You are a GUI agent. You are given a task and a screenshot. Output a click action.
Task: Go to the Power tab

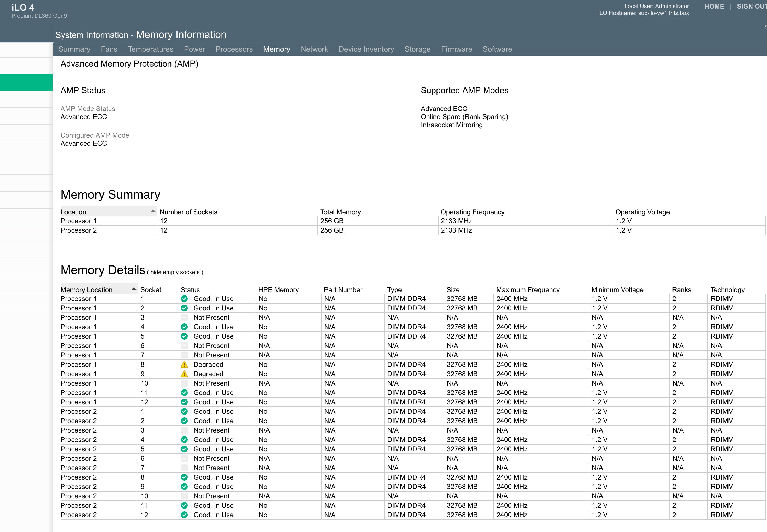tap(194, 49)
